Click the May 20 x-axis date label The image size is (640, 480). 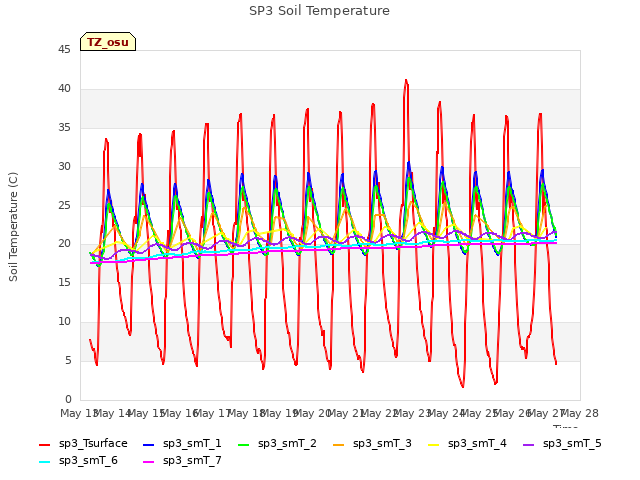tap(313, 413)
